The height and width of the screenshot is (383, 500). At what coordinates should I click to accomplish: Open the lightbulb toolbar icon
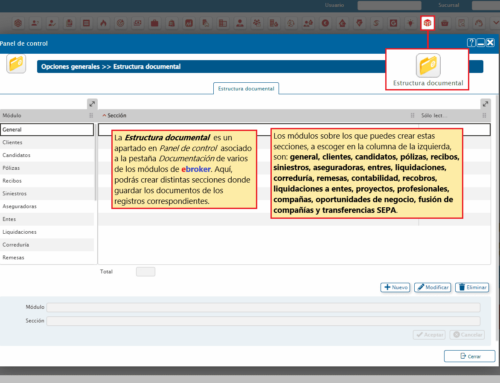[410, 23]
